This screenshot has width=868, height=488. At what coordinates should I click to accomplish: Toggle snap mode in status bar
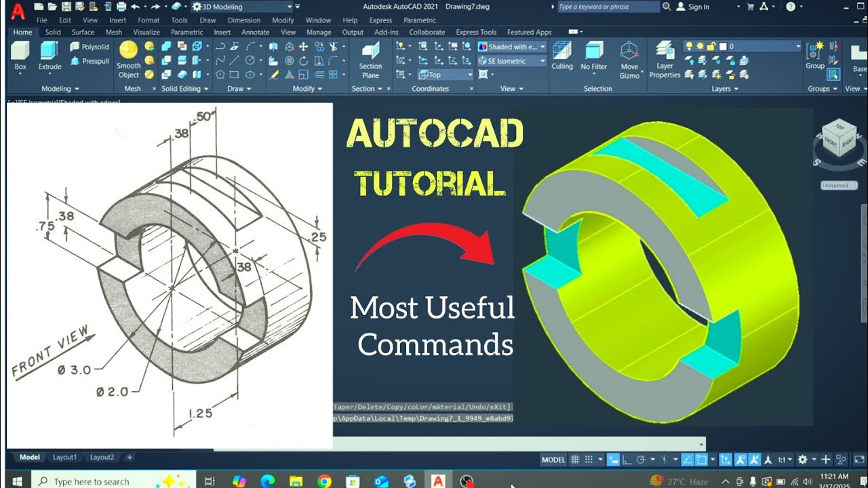point(589,460)
